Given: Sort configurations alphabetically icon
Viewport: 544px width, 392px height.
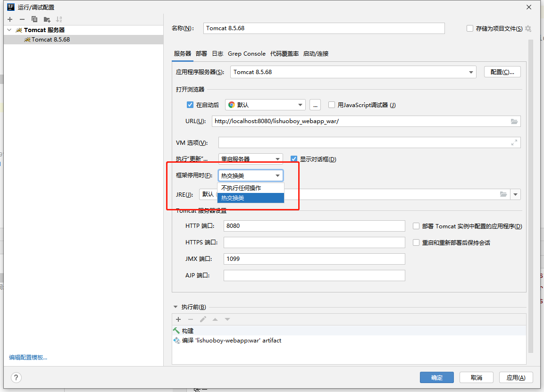Looking at the screenshot, I should (x=59, y=19).
